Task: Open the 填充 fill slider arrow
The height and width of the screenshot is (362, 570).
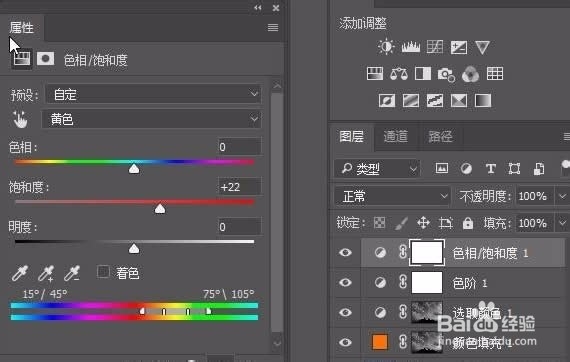Action: pyautogui.click(x=562, y=223)
